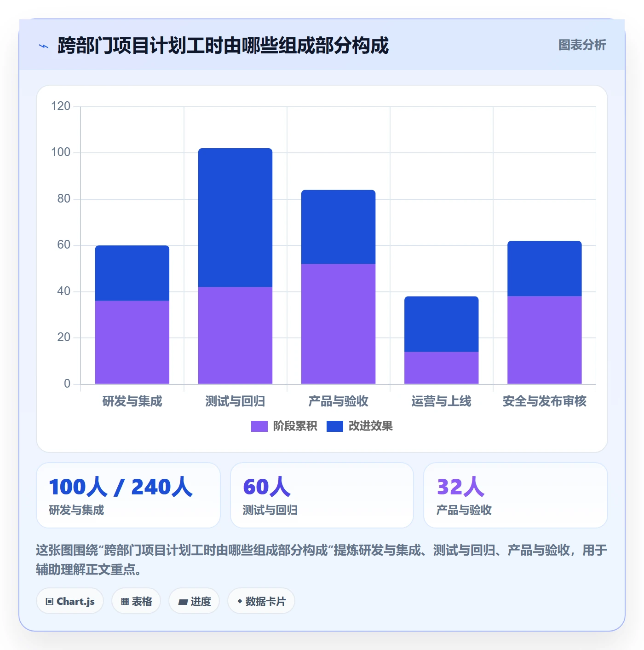Toggle the 阶段累积 legend swatch
Screen dimensions: 644x650
[x=259, y=426]
